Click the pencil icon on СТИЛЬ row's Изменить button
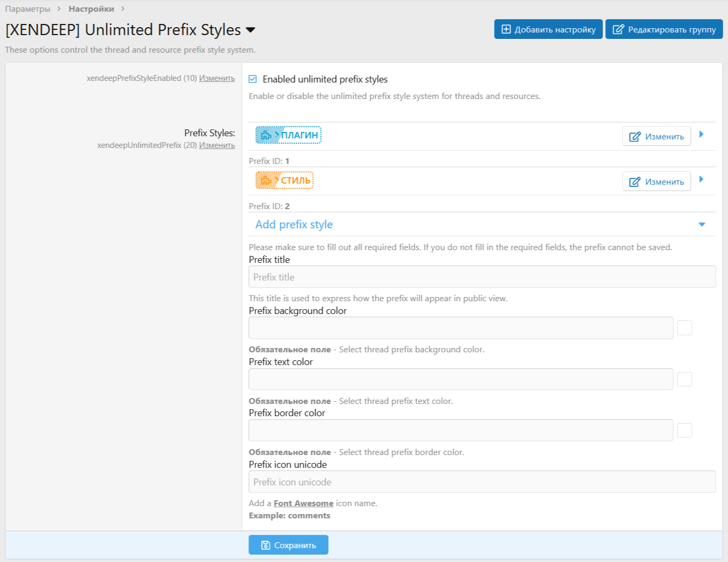This screenshot has width=728, height=562. click(x=635, y=181)
